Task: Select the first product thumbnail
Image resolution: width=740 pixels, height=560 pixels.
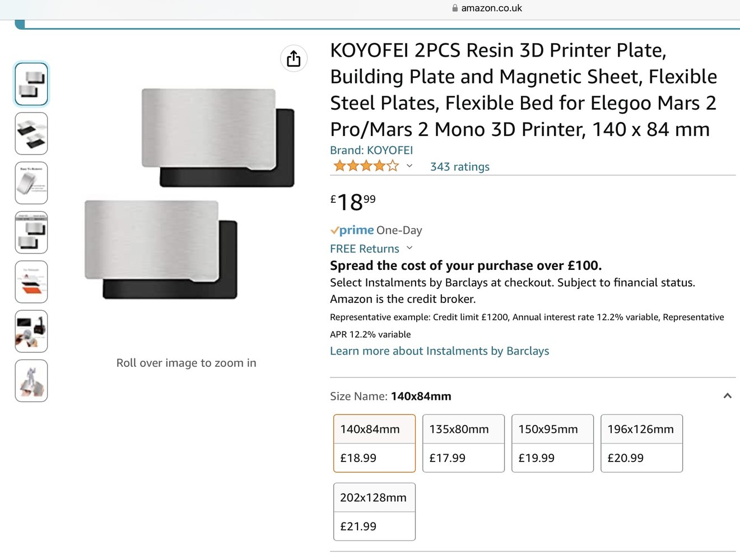Action: 31,85
